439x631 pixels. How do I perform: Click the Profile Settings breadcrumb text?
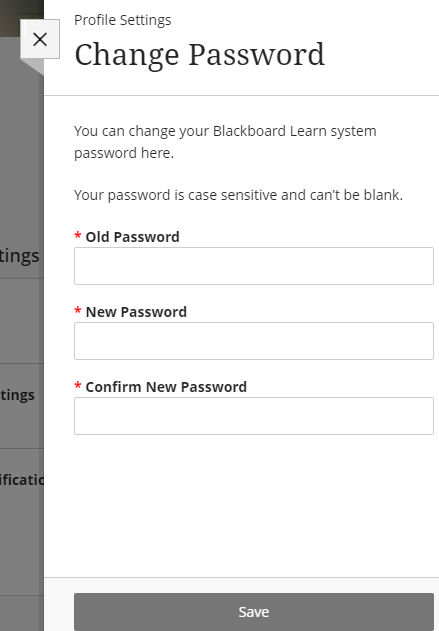coord(123,20)
